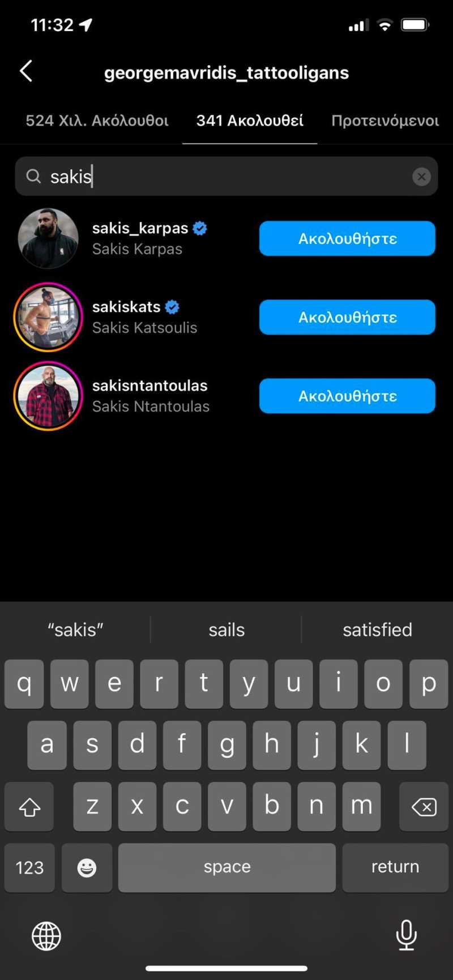Tap the globe keyboard language icon

pyautogui.click(x=46, y=936)
